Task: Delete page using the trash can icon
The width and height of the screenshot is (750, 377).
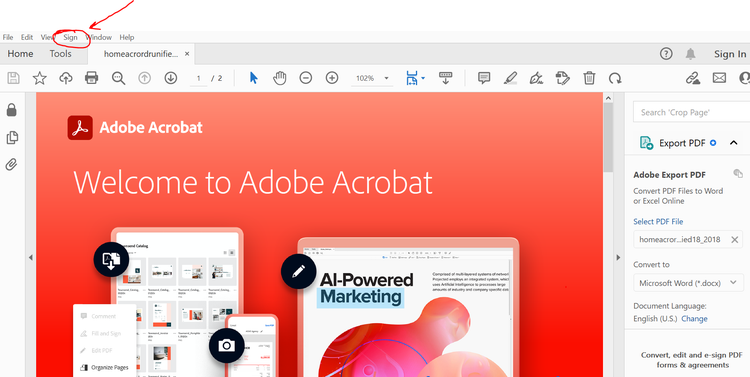Action: 589,78
